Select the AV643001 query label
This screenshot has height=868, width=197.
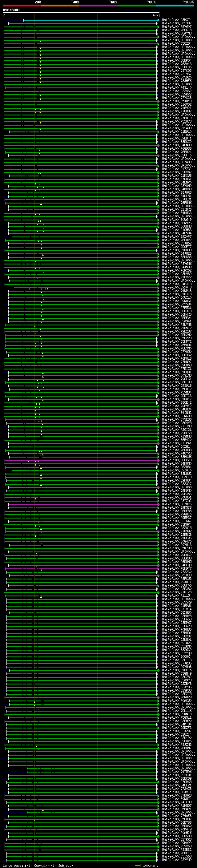[x=11, y=10]
